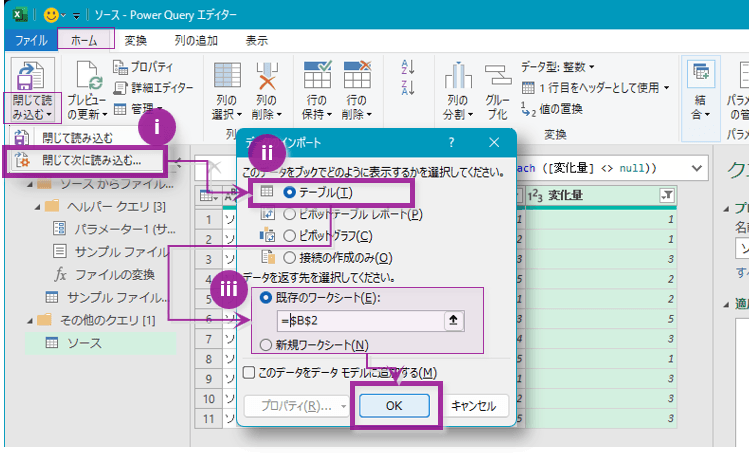This screenshot has height=456, width=749.
Task: Select ファイルの変換 function query
Action: [104, 275]
